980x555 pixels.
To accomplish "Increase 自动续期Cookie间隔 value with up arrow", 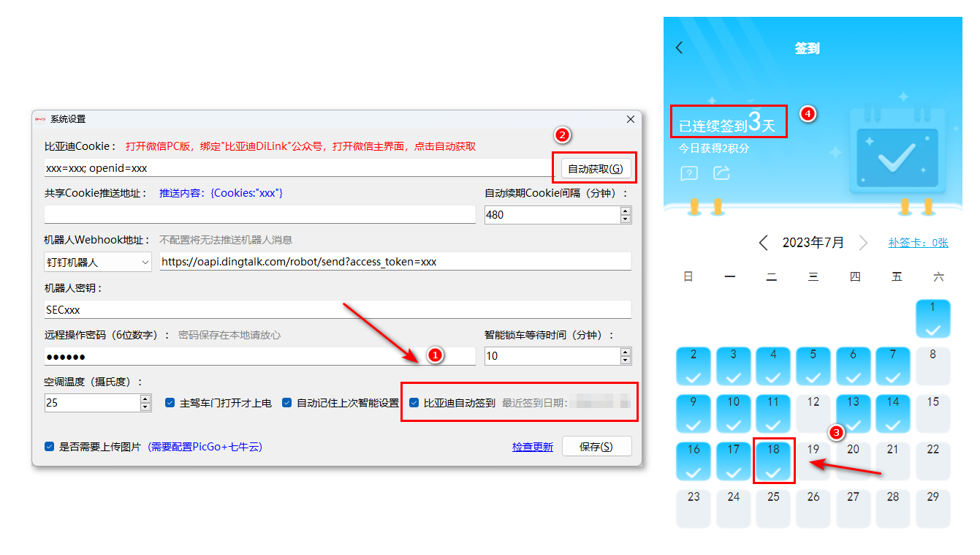I will pos(625,211).
